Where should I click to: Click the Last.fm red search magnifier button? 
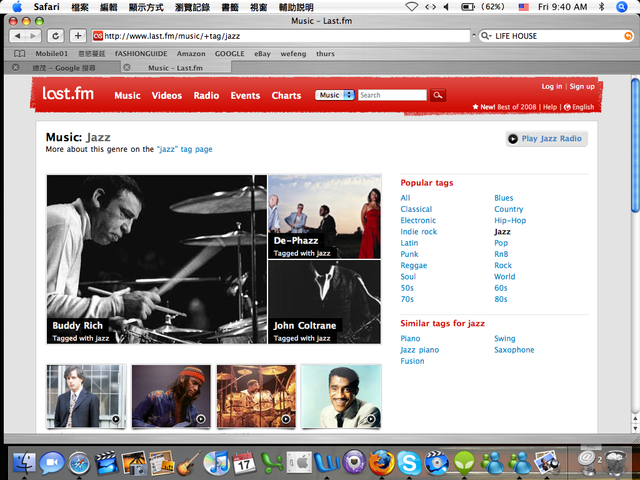tap(438, 95)
